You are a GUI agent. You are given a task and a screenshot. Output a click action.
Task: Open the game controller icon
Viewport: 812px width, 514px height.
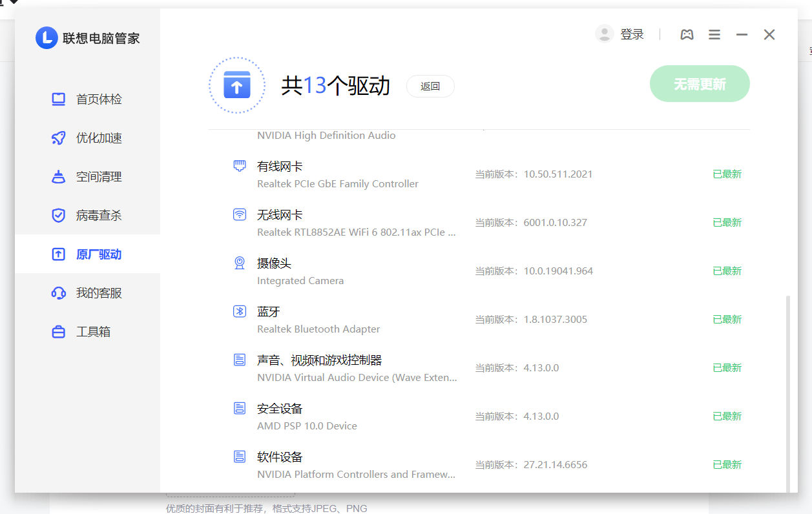click(687, 35)
